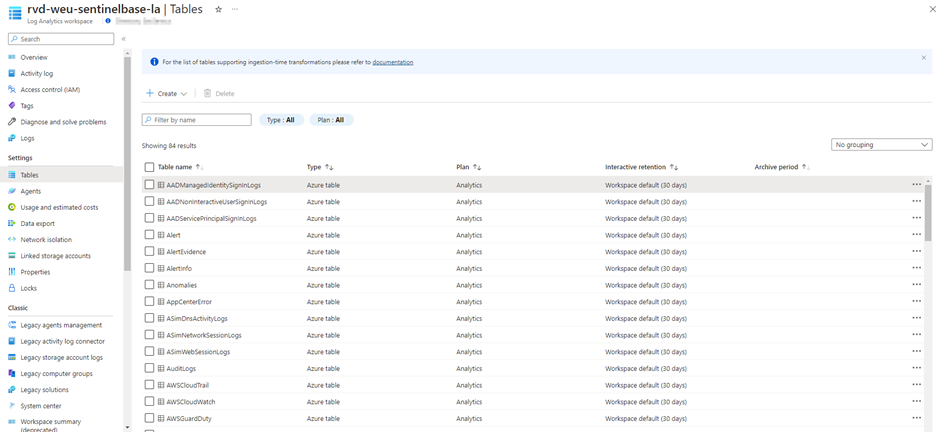Click the Delete toolbar button

[x=219, y=93]
